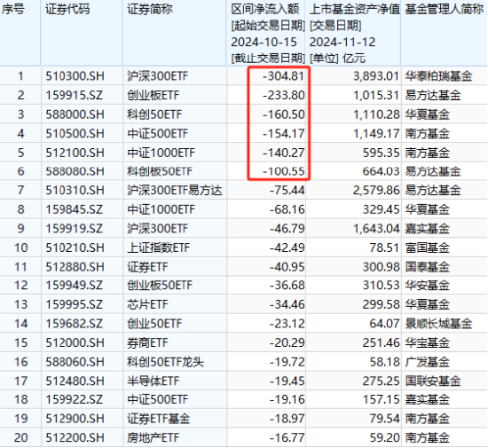
Task: Click the name 半导体ETF
Action: (x=153, y=381)
